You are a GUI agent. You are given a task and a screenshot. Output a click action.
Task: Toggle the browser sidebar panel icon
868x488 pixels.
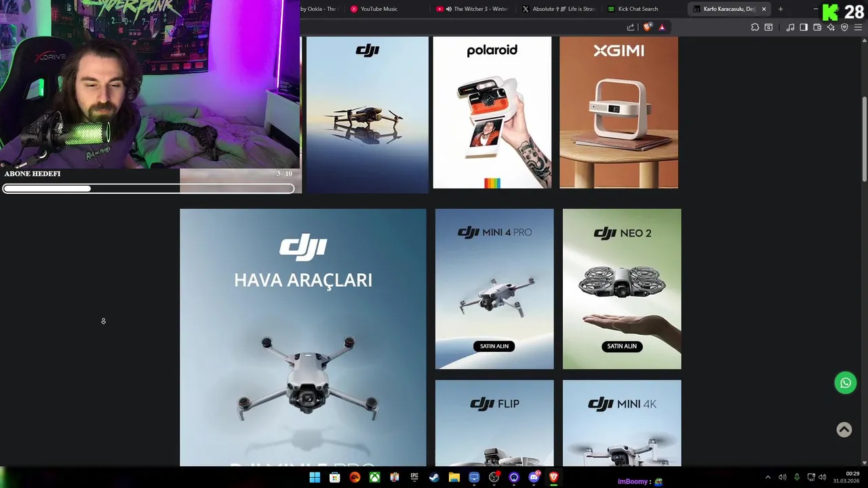pos(804,27)
